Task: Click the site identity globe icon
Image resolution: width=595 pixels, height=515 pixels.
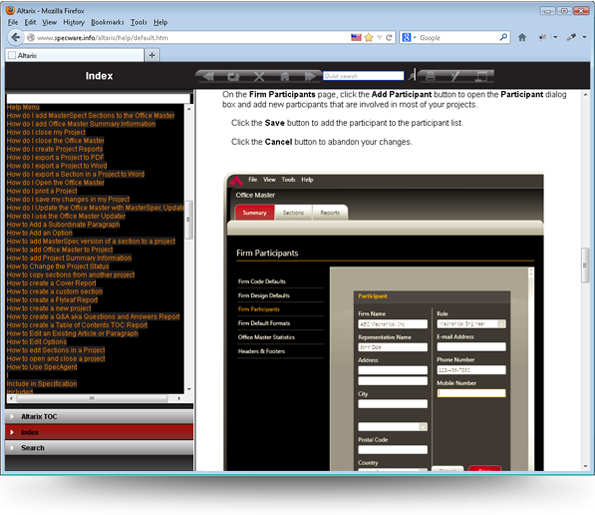Action: pos(31,38)
